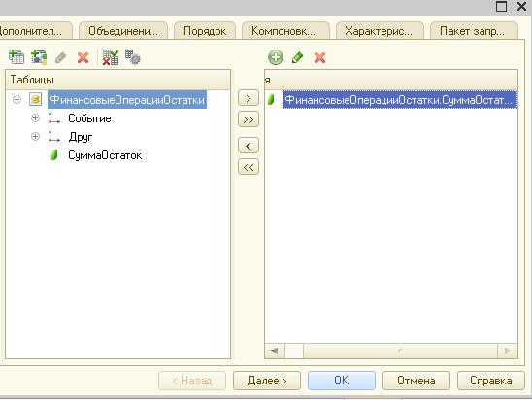The image size is (532, 400).
Task: Open the Объединени... tab
Action: tap(123, 31)
